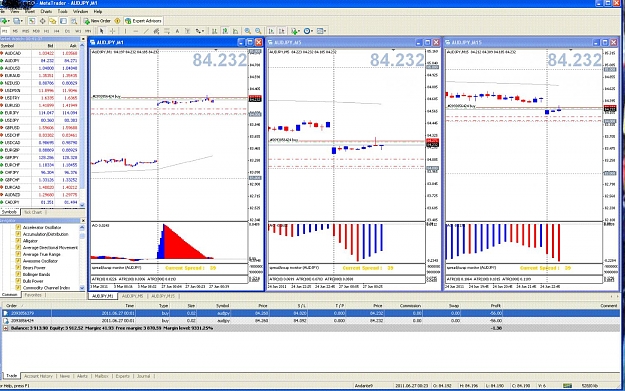Click connection status bars in status bar
The height and width of the screenshot is (391, 625).
[567, 386]
